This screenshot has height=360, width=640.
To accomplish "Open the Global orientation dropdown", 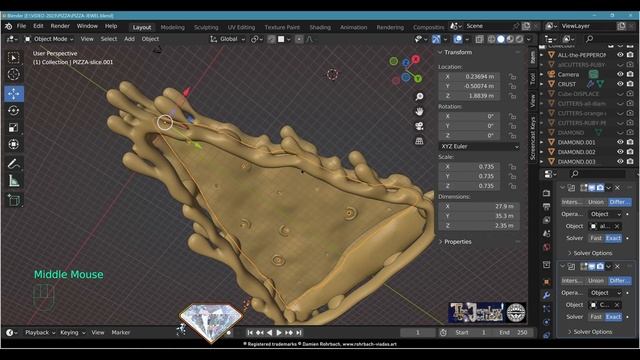I will [227, 39].
